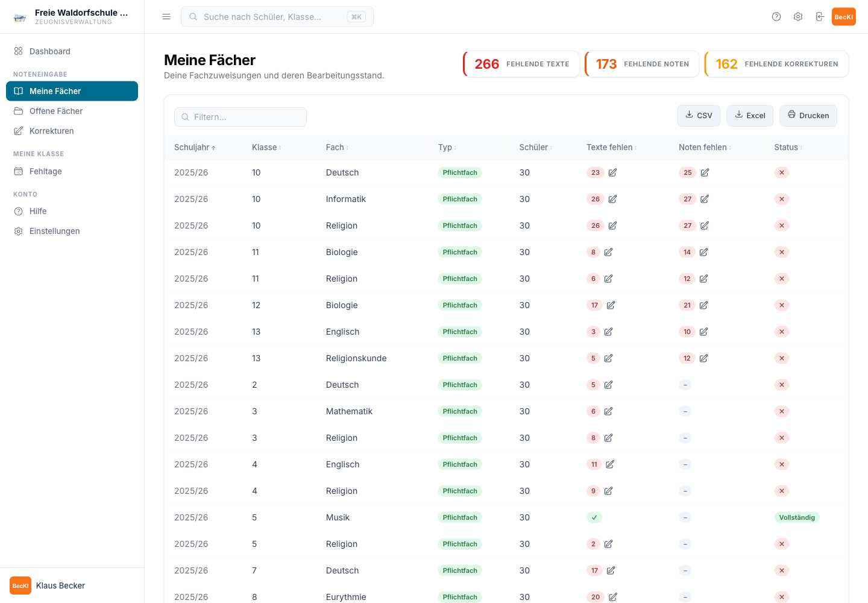
Task: Edit missing texts for Religionskunde
Action: coord(608,358)
